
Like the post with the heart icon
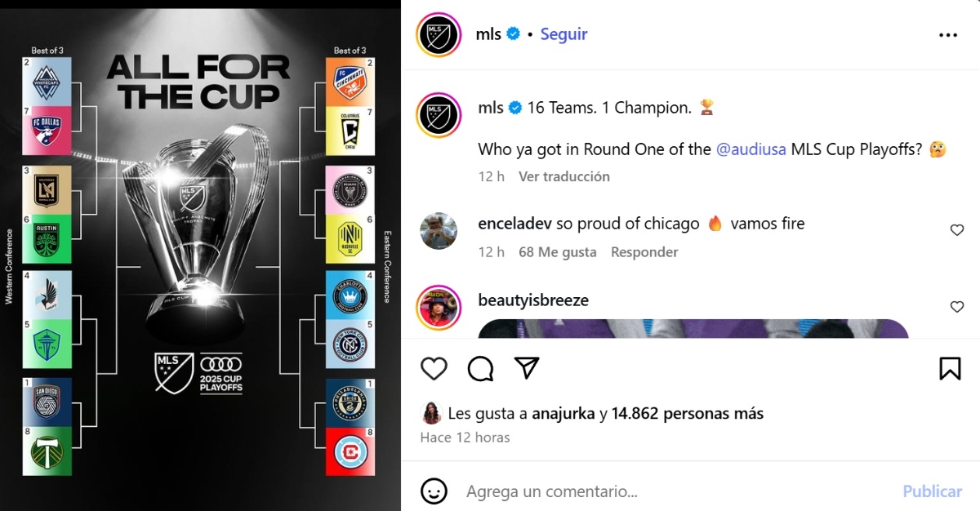point(434,369)
